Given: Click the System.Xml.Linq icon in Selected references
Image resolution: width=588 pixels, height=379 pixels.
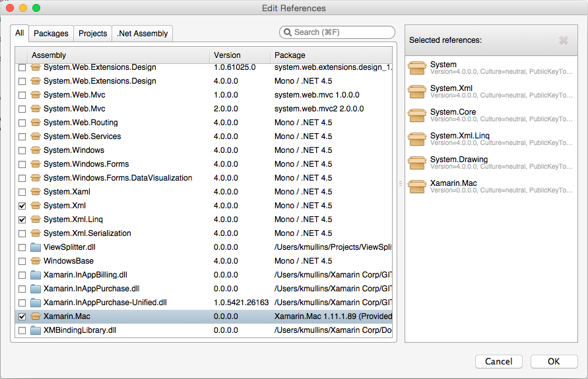Looking at the screenshot, I should (x=417, y=139).
